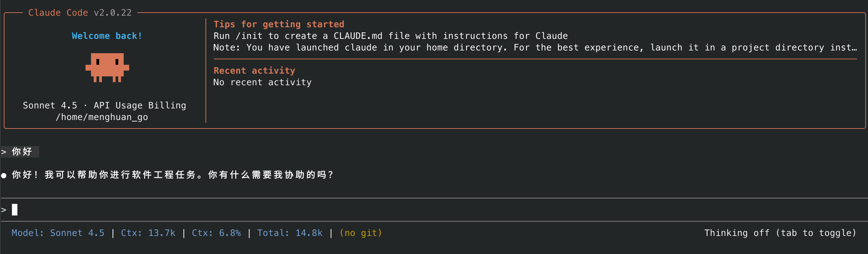Screen dimensions: 868x254
Task: Click the /home/menghuan_go directory path
Action: [x=102, y=117]
